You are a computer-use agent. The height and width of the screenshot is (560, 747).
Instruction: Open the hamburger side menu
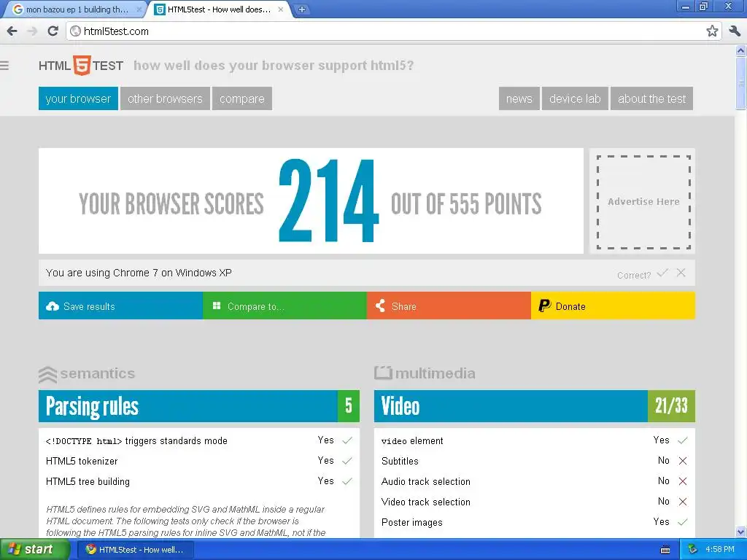(5, 65)
